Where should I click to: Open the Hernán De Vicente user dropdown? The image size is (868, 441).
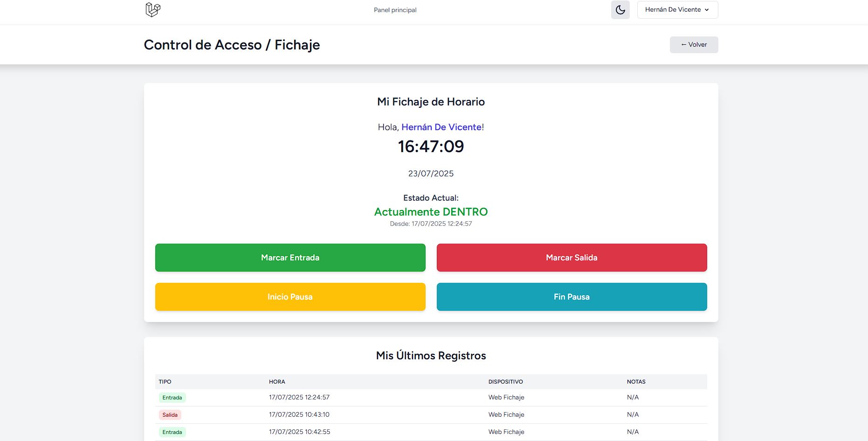coord(677,10)
